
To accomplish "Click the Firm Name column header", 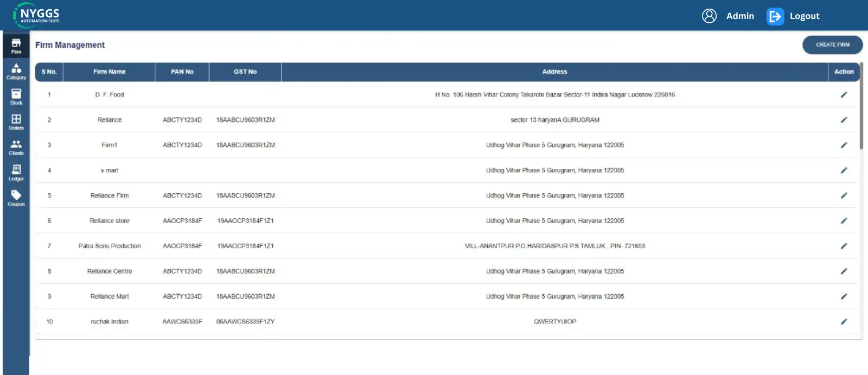I will [x=109, y=72].
